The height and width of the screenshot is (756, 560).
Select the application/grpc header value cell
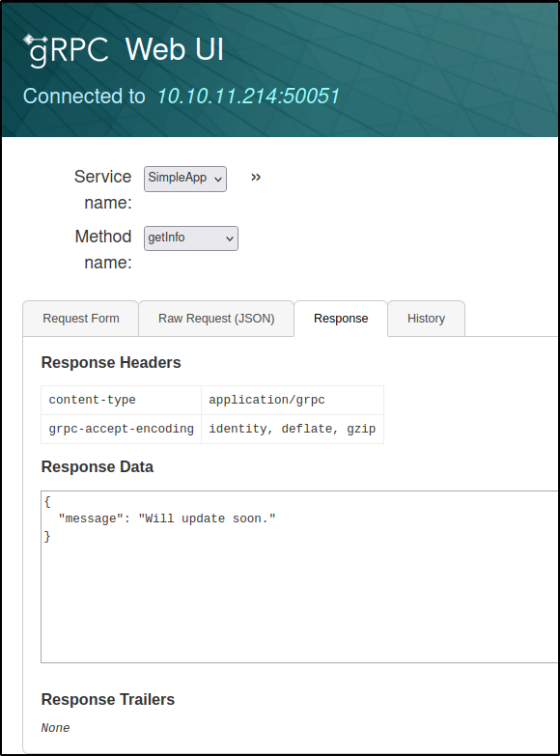pos(293,400)
